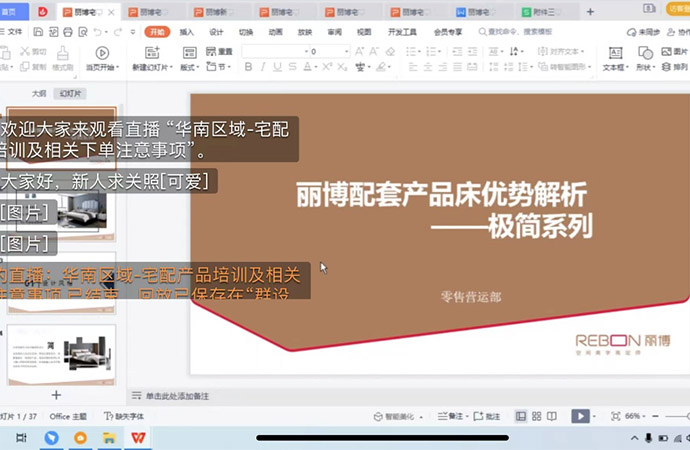Image resolution: width=690 pixels, height=450 pixels.
Task: Click the Missing Fonts (缺失字体) status entry
Action: pos(124,416)
